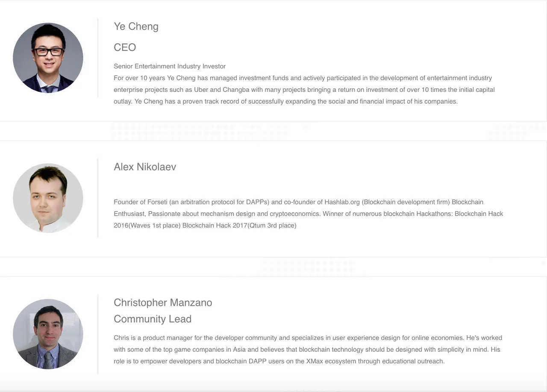Click Alex Nikolaev's profile photo
The width and height of the screenshot is (547, 392).
pos(48,198)
